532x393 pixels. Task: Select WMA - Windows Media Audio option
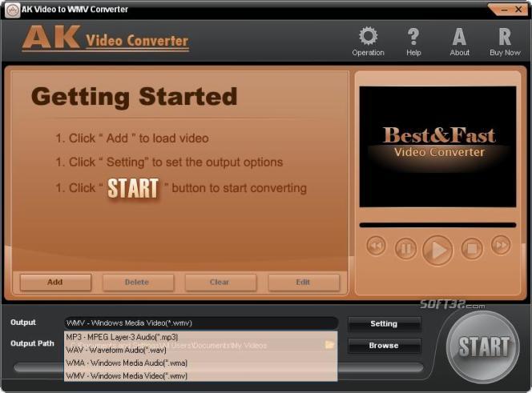(x=200, y=363)
